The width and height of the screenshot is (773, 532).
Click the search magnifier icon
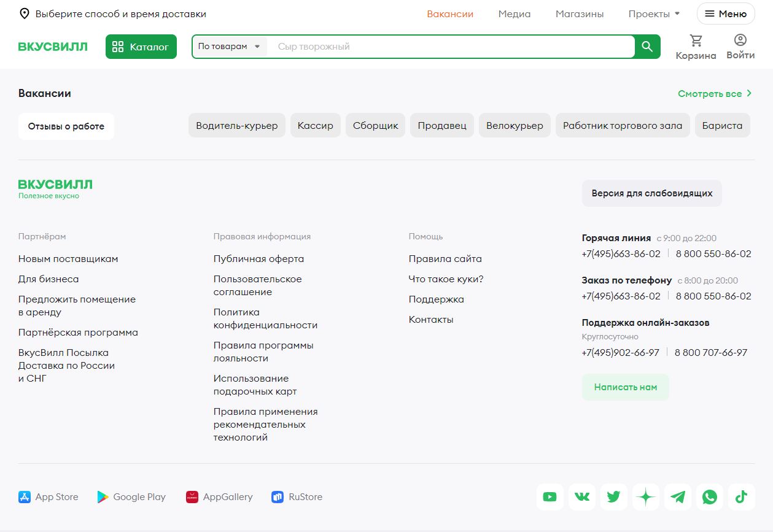pos(647,46)
